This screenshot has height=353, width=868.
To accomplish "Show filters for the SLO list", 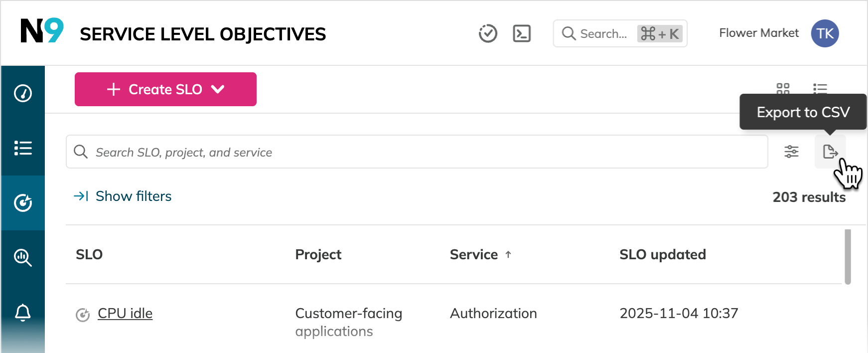I will click(122, 196).
